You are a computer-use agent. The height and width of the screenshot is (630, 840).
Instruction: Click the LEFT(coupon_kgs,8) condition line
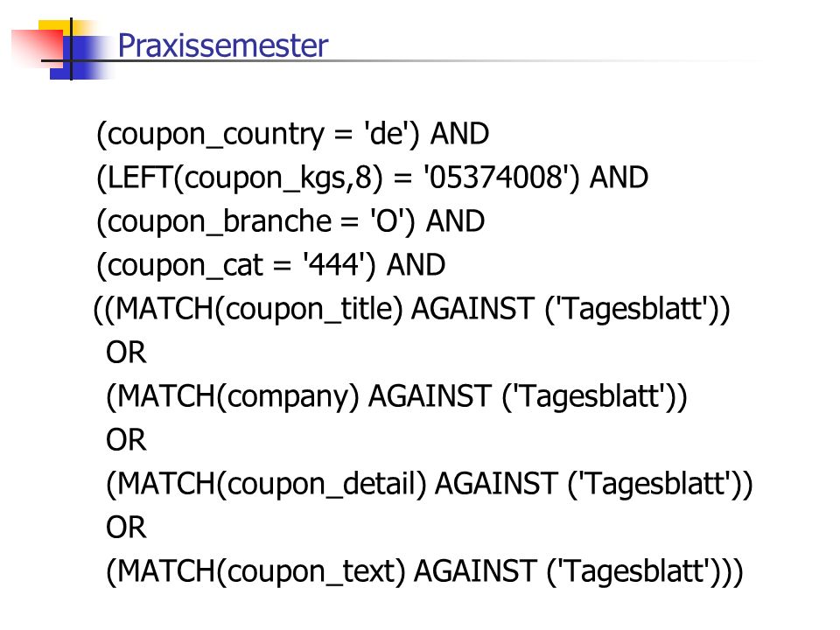click(x=372, y=178)
